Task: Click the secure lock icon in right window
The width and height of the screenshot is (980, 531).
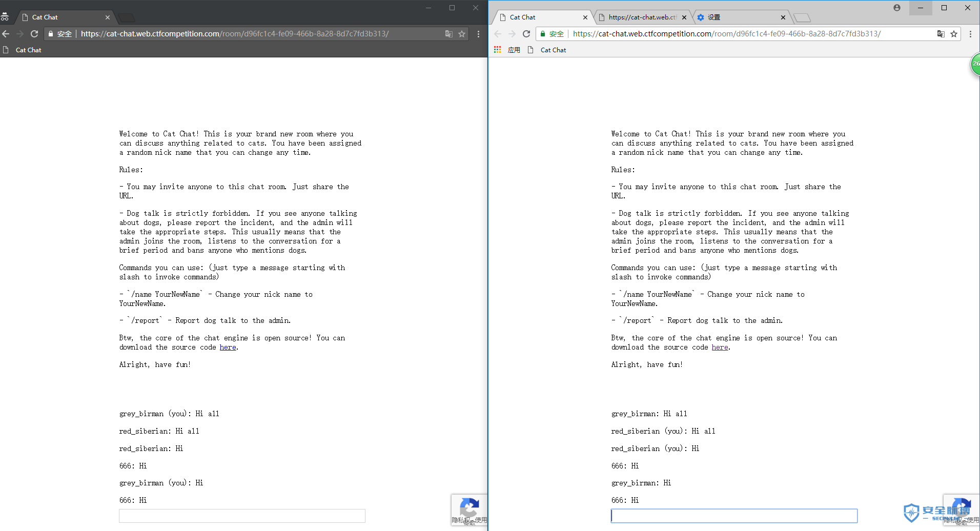Action: 543,34
